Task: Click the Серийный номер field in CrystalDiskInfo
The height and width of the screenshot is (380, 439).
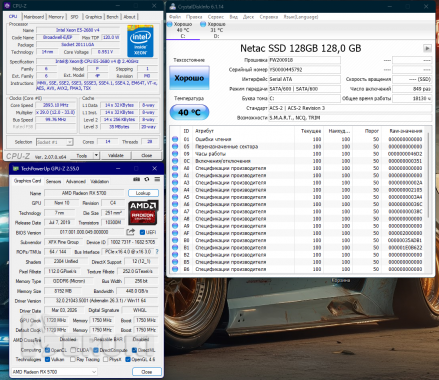Action: (x=304, y=69)
